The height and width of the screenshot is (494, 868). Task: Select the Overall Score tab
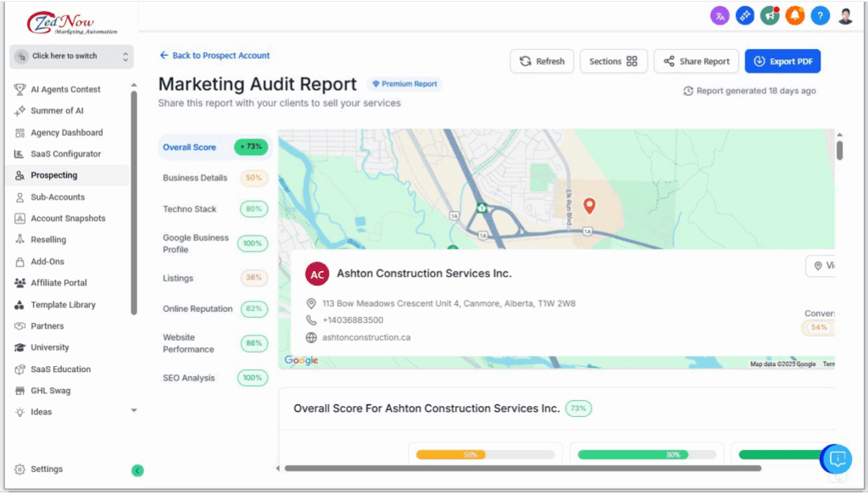[214, 147]
